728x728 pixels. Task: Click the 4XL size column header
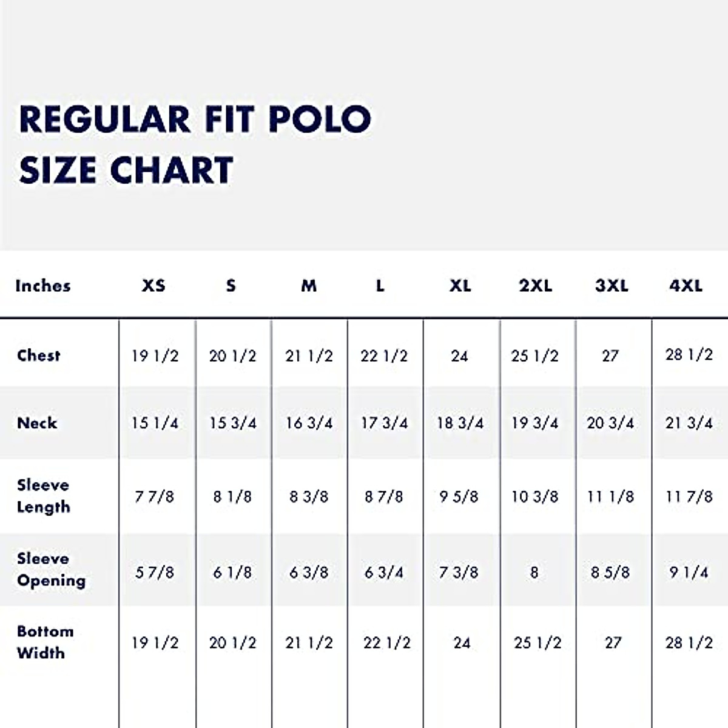pyautogui.click(x=686, y=286)
